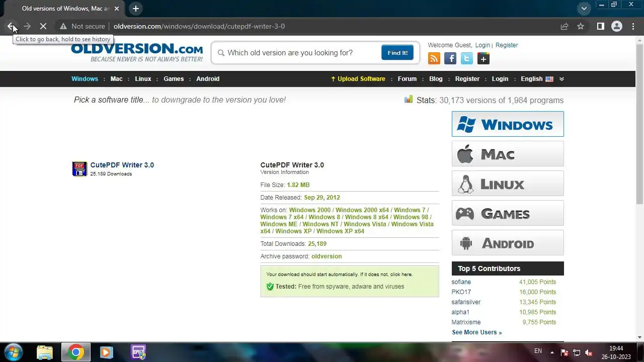Open File Explorer from the taskbar
This screenshot has height=362, width=644.
click(45, 352)
